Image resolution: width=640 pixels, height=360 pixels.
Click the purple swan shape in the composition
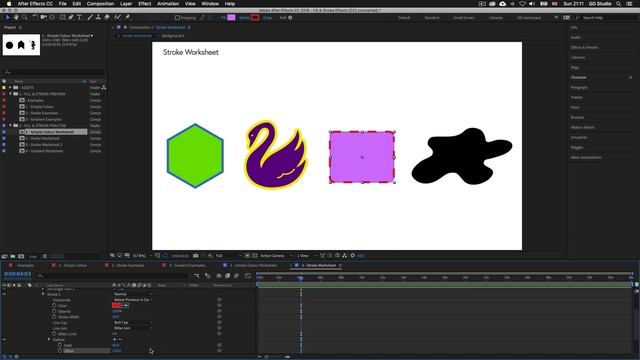click(276, 155)
